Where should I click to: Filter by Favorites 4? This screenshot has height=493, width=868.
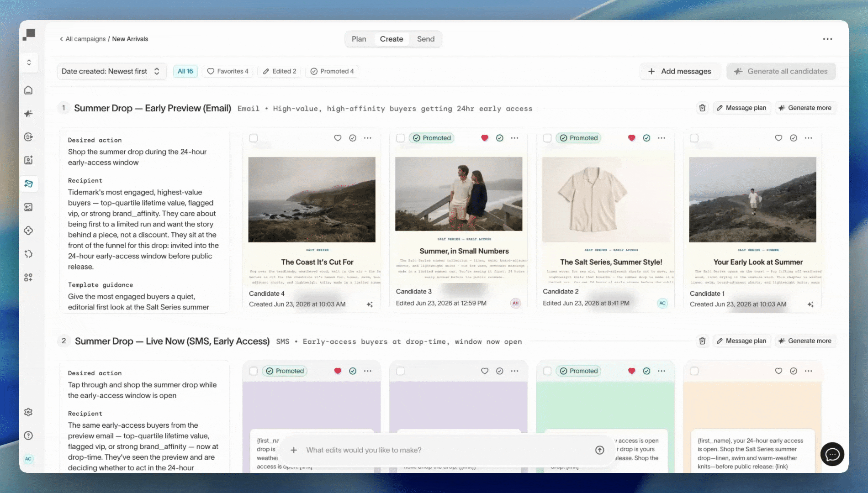click(228, 71)
